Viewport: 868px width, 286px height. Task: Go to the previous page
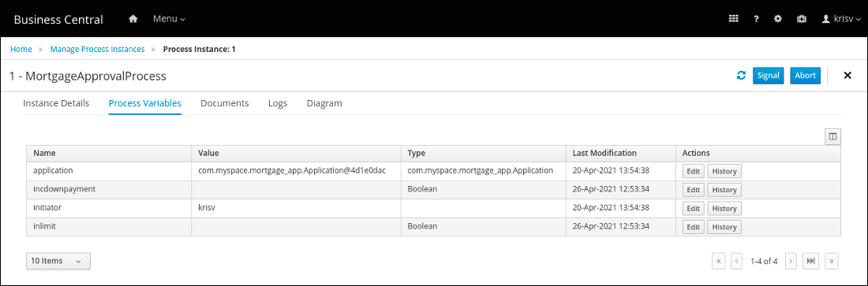(x=736, y=261)
